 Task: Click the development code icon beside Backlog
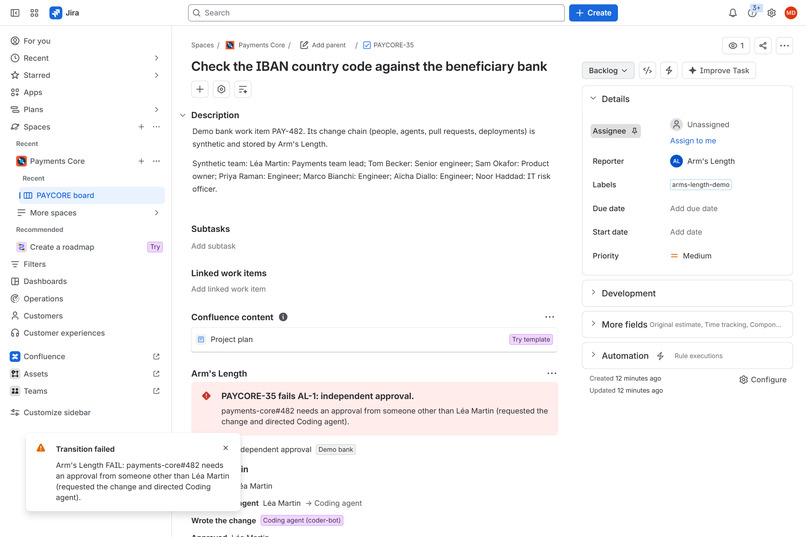tap(648, 70)
